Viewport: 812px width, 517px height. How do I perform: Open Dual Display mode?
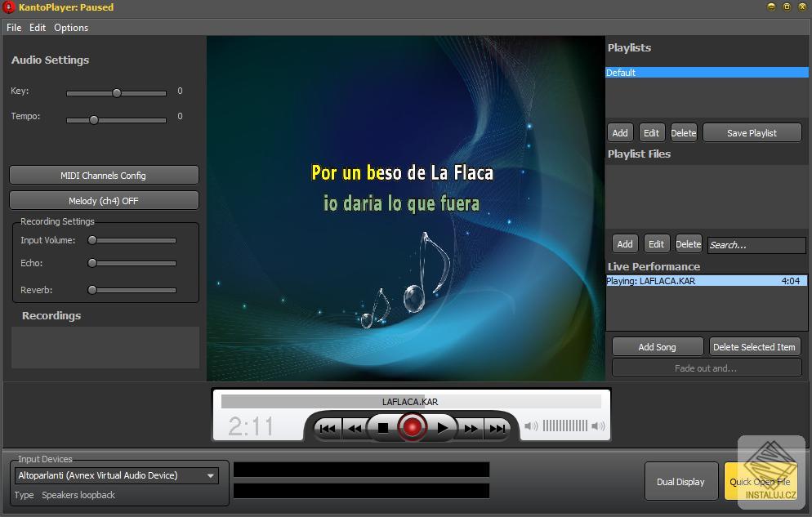[x=681, y=481]
